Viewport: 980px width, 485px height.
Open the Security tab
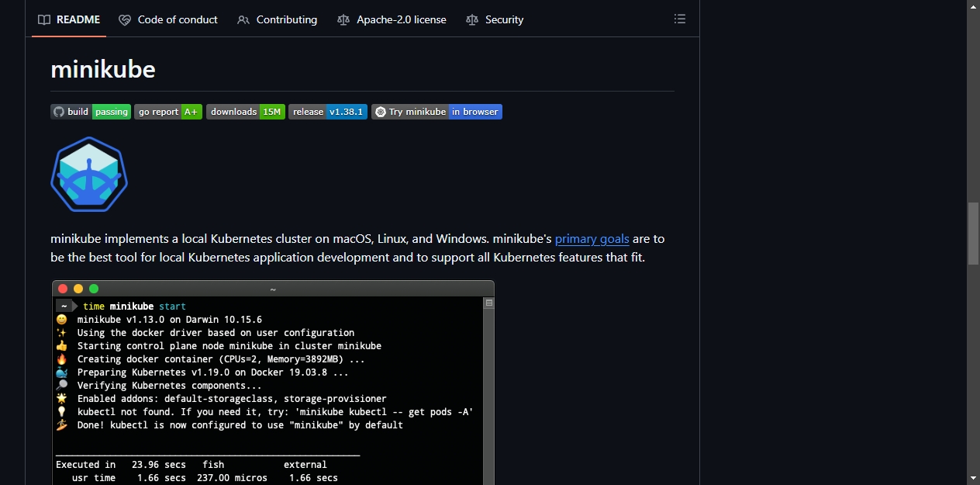point(495,19)
